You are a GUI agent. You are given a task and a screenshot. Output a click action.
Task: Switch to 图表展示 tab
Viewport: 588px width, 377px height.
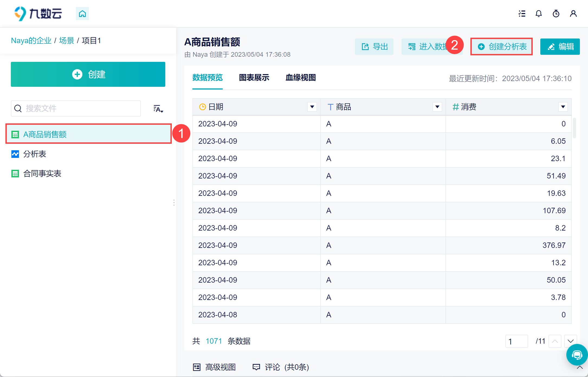click(x=254, y=78)
